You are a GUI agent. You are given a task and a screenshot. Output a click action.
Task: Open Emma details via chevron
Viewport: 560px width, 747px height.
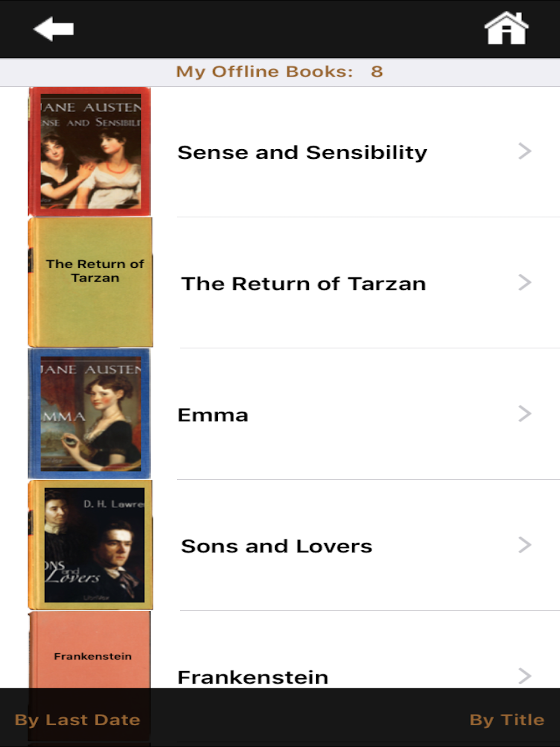click(524, 414)
